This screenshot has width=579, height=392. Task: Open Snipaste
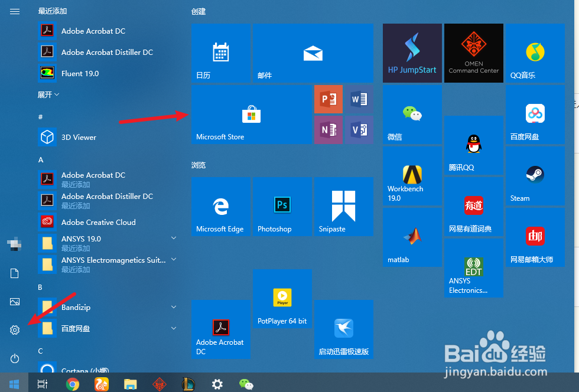343,206
